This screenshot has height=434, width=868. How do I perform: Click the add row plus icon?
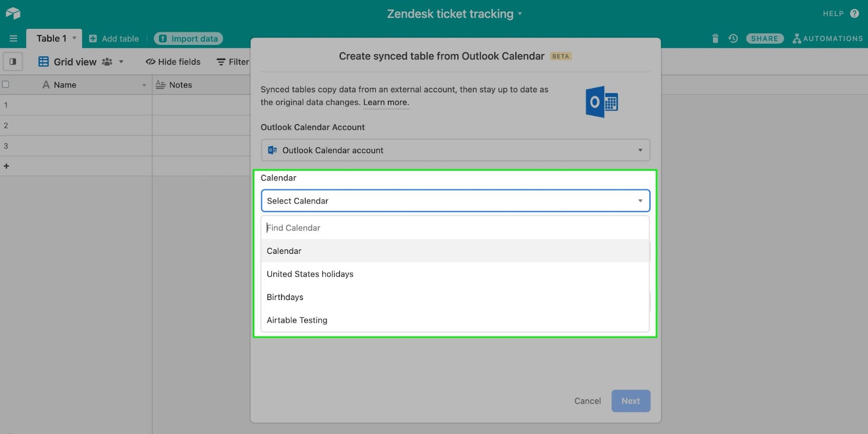[x=7, y=166]
